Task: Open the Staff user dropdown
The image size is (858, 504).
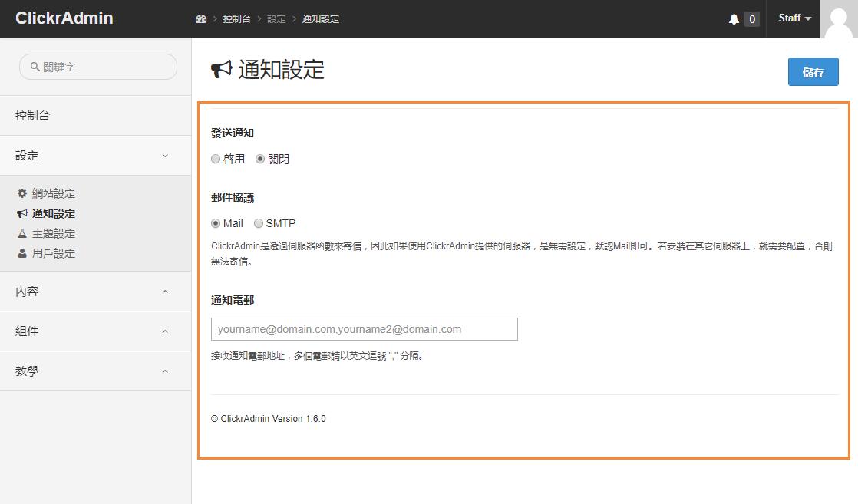Action: point(794,18)
